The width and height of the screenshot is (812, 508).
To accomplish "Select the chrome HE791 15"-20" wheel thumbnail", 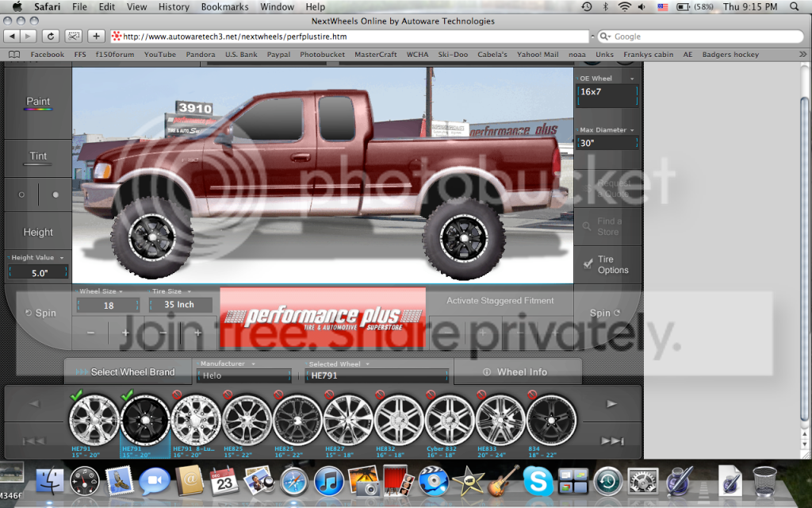I will (94, 419).
